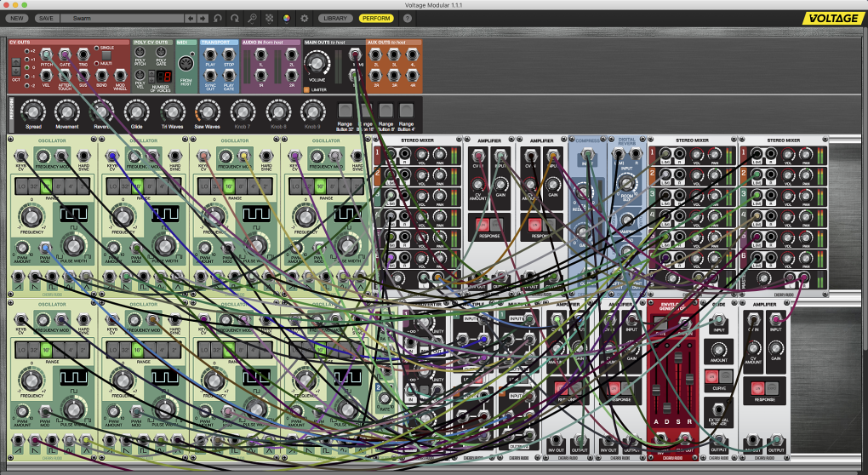Click first top oscillator FREQUENCY knob

click(x=31, y=216)
